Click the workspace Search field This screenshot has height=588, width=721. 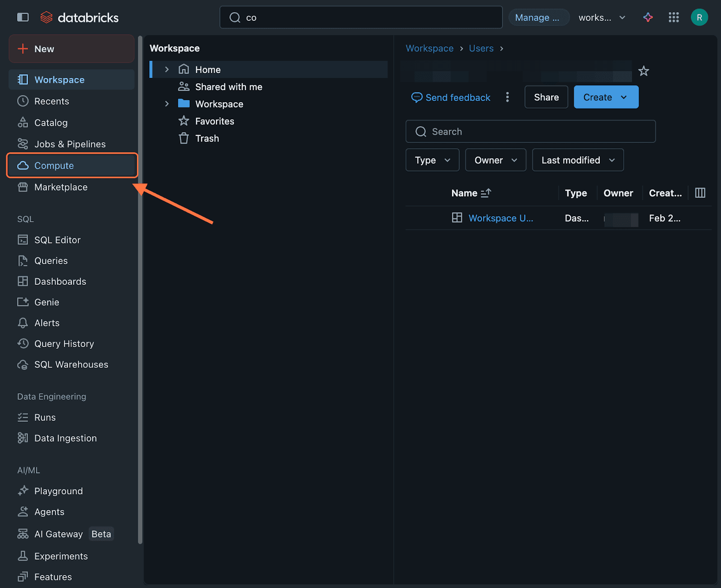530,132
